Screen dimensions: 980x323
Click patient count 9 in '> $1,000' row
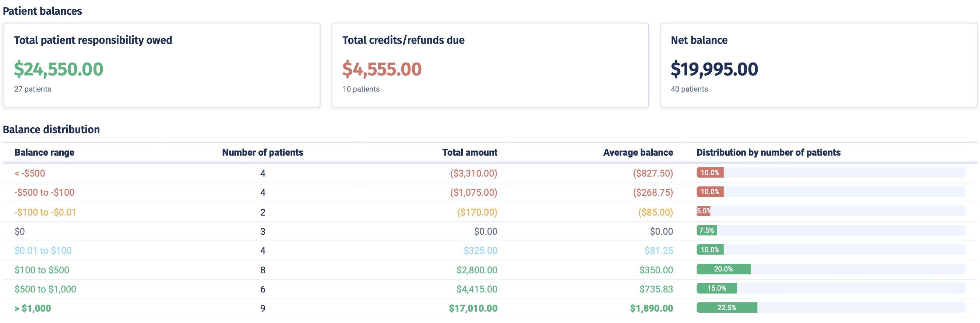263,308
